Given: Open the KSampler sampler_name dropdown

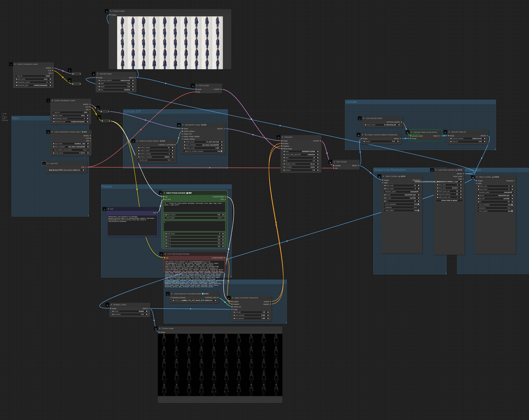Looking at the screenshot, I should (301, 164).
